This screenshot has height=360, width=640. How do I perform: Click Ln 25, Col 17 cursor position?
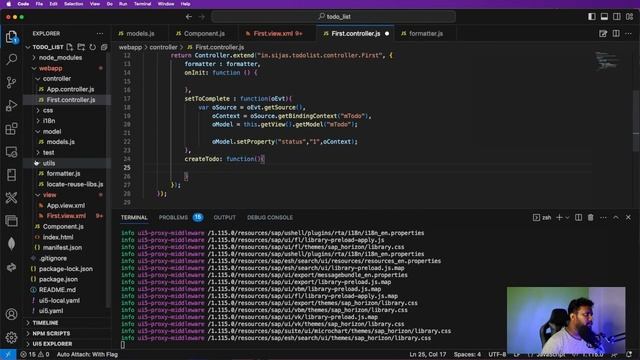427,355
